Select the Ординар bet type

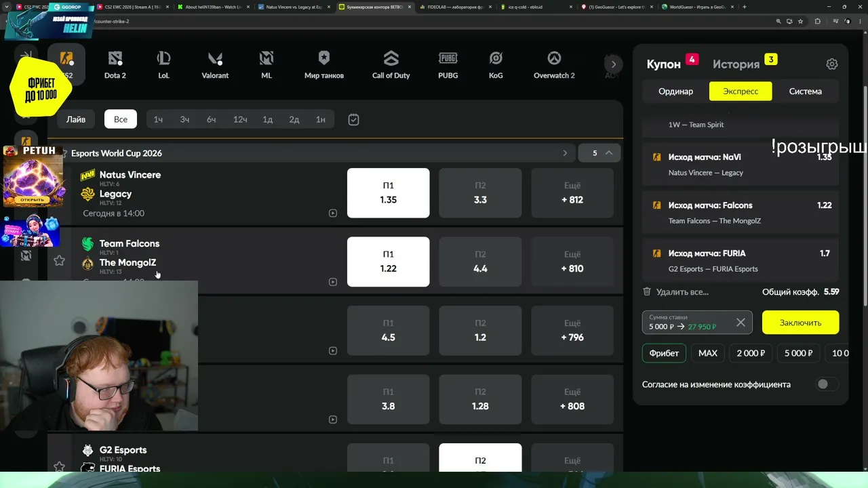675,91
